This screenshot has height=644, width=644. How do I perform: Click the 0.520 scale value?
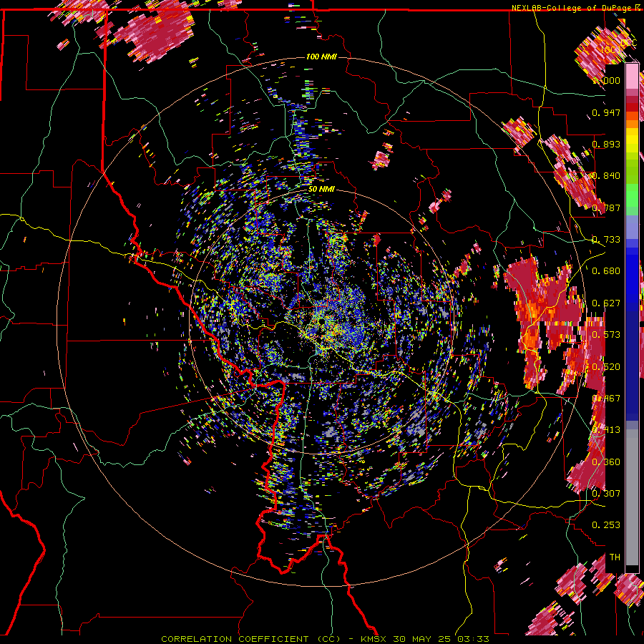[606, 367]
